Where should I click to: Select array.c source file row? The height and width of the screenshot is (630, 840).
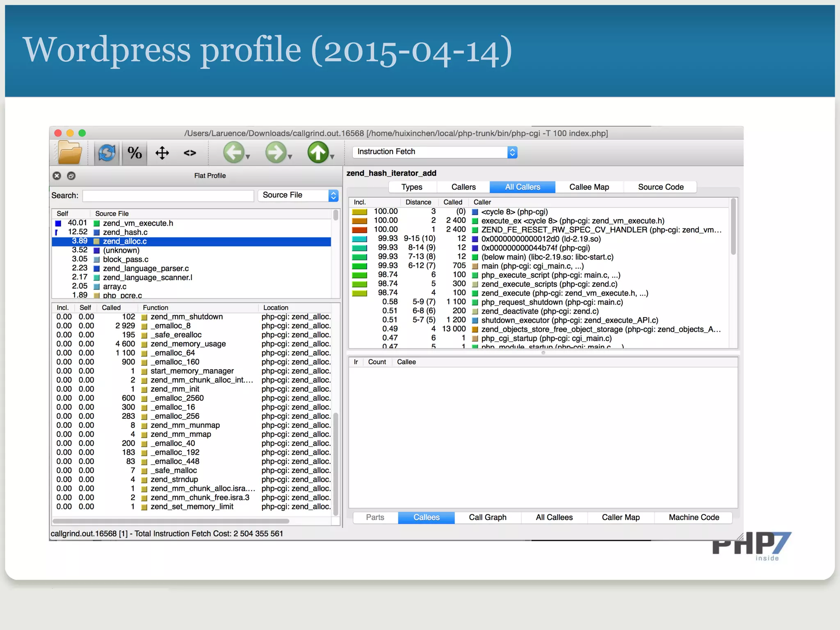(192, 286)
